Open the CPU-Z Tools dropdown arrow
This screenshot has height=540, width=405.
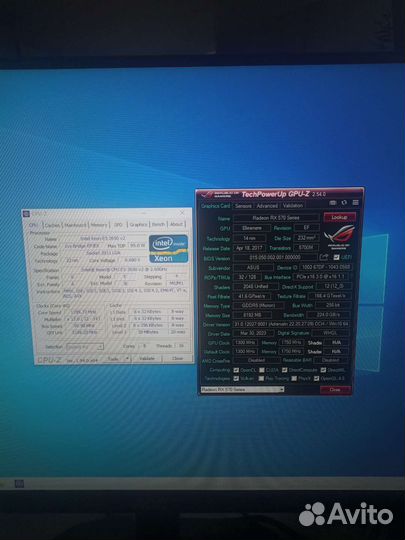tap(127, 359)
